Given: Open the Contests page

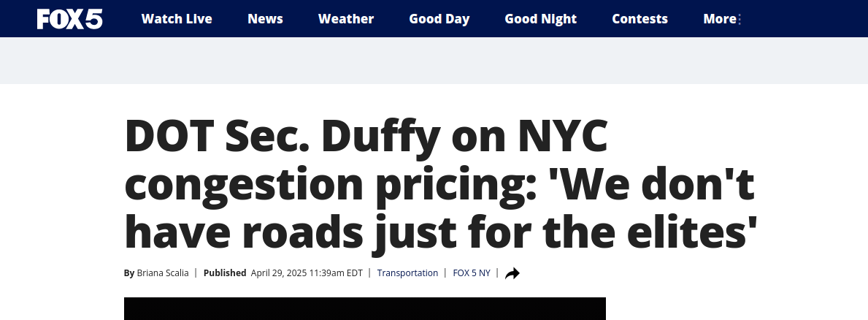Looking at the screenshot, I should tap(640, 19).
